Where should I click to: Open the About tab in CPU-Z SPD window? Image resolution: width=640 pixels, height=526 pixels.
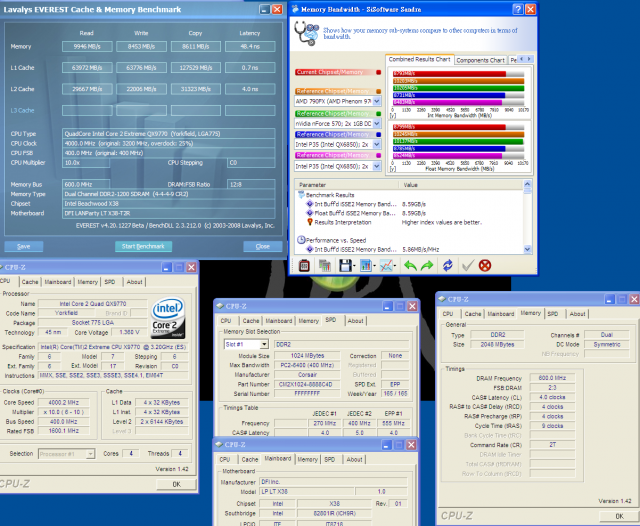pyautogui.click(x=356, y=321)
